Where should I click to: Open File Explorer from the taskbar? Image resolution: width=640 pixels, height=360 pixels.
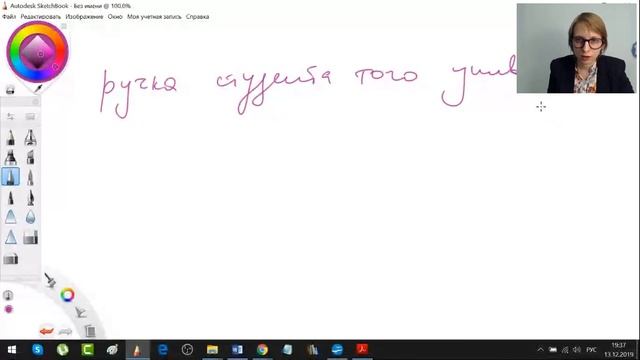(212, 350)
